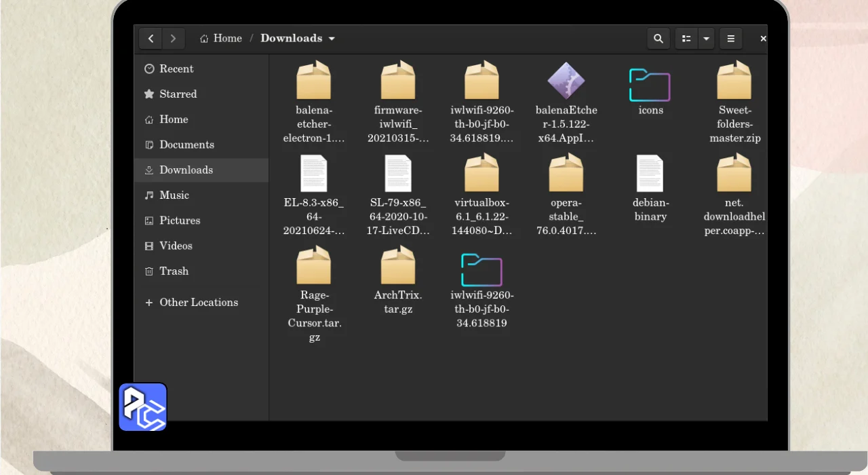Open the hamburger main menu
The image size is (868, 475).
tap(730, 39)
